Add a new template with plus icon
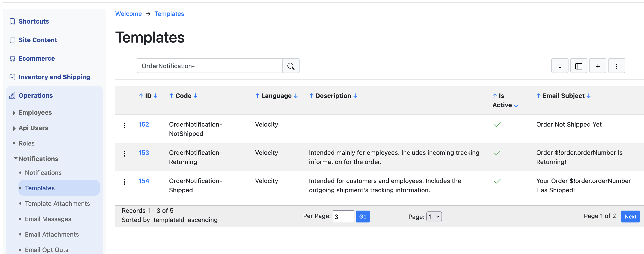The width and height of the screenshot is (644, 254). tap(598, 66)
